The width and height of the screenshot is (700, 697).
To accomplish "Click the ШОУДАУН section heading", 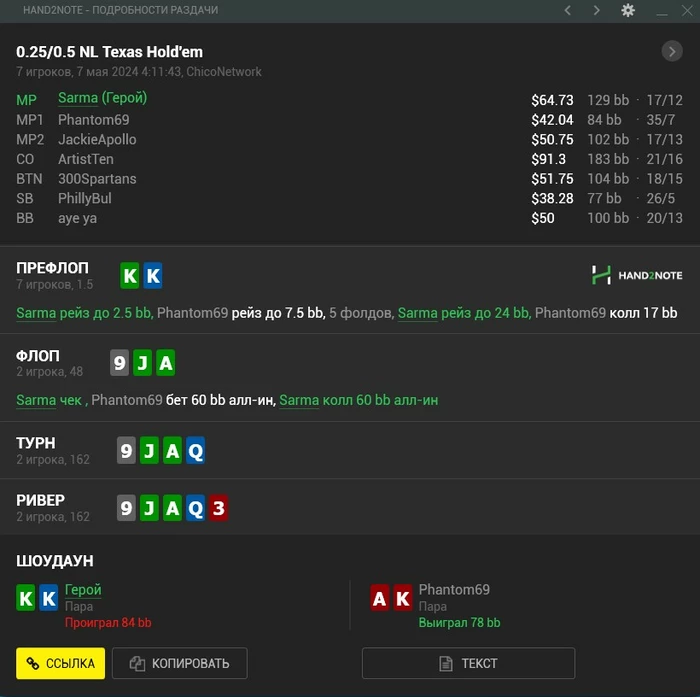I will click(x=55, y=561).
